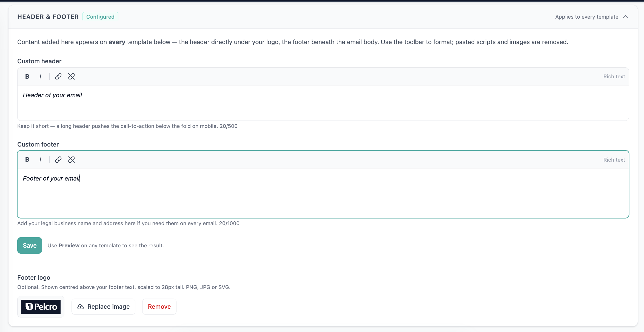Image resolution: width=644 pixels, height=332 pixels.
Task: Click the 'Custom header' label
Action: tap(39, 61)
